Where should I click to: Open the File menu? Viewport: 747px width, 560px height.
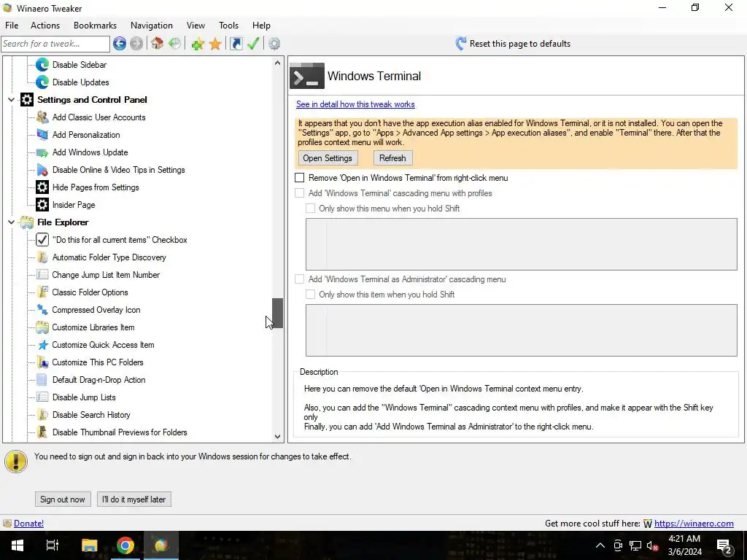(12, 26)
